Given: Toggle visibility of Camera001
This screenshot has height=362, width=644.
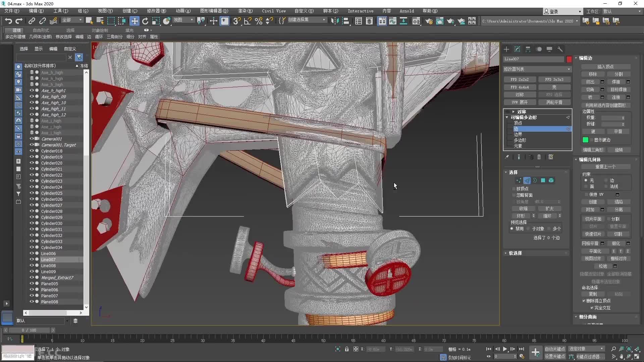Looking at the screenshot, I should pyautogui.click(x=32, y=139).
